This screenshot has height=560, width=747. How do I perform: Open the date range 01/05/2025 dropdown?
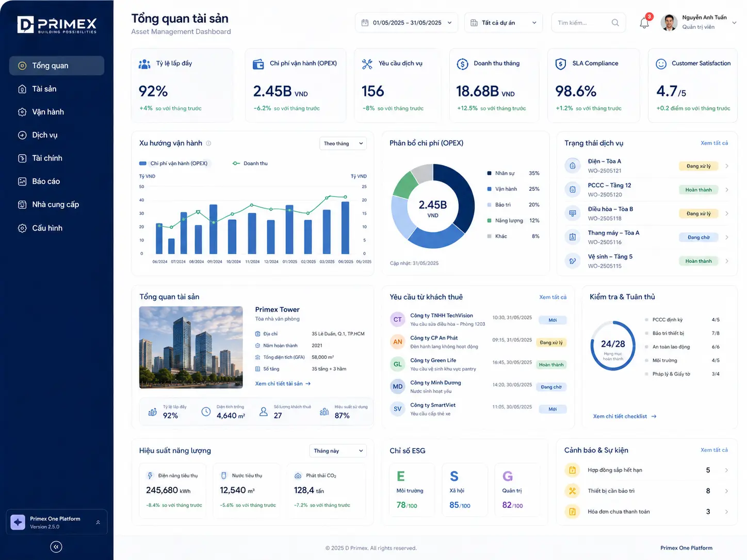(407, 23)
